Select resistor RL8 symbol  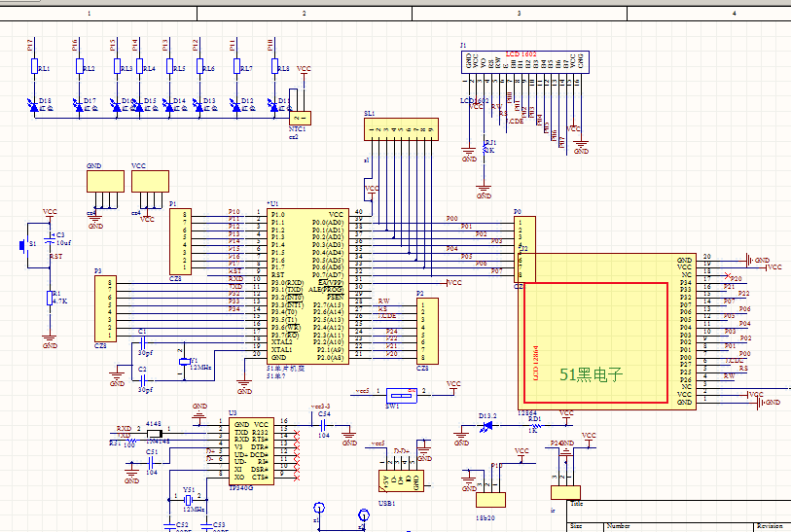tap(275, 66)
